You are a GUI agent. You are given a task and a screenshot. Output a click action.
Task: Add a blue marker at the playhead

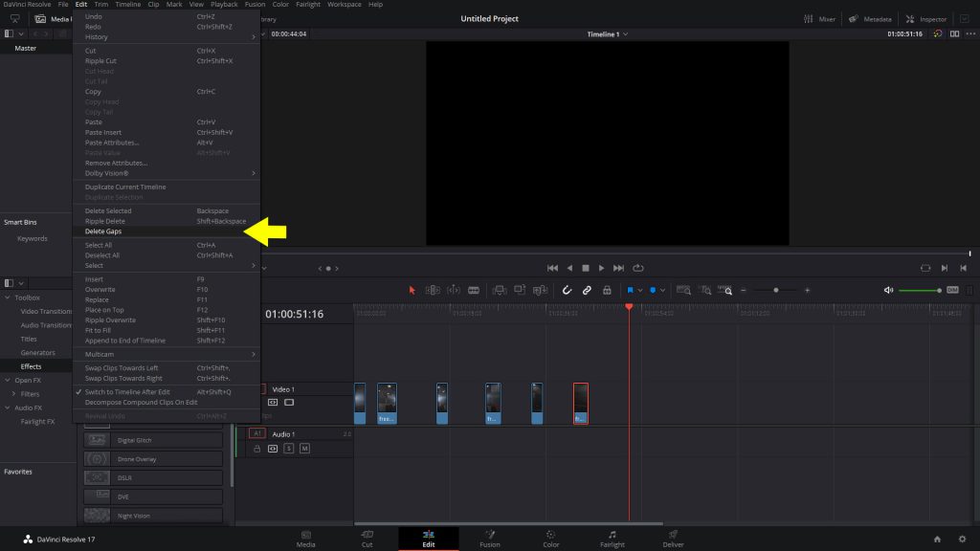click(653, 291)
